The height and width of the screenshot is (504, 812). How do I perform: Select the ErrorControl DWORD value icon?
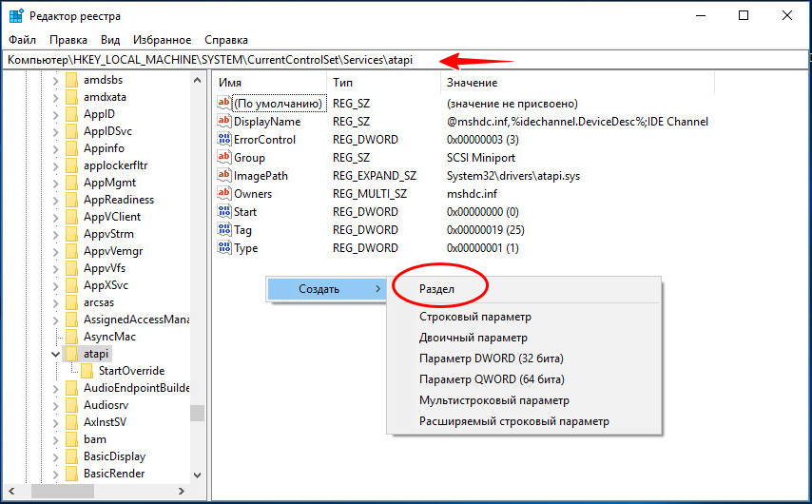point(223,140)
